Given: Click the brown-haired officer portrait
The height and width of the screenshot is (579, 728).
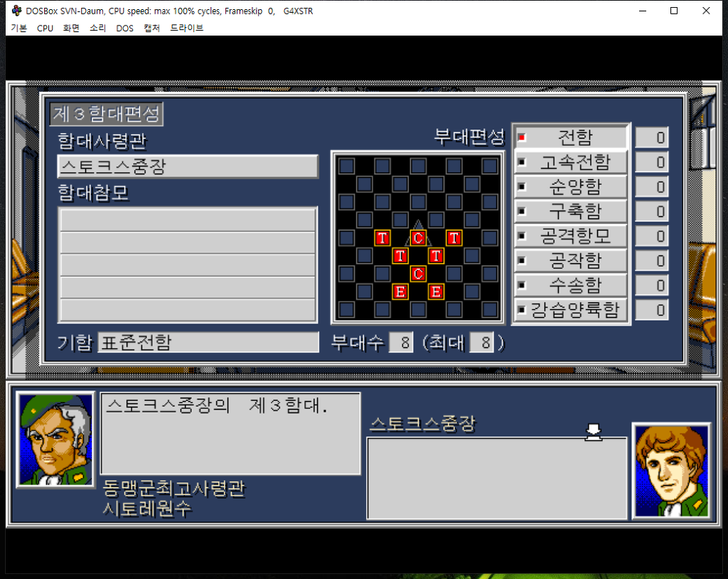Looking at the screenshot, I should pyautogui.click(x=671, y=470).
